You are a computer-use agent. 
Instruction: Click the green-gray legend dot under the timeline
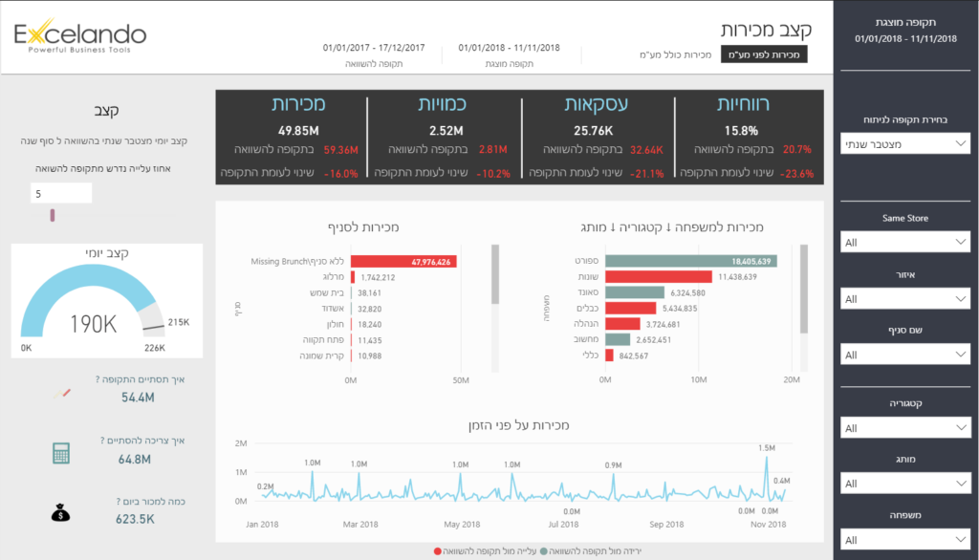pos(545,551)
